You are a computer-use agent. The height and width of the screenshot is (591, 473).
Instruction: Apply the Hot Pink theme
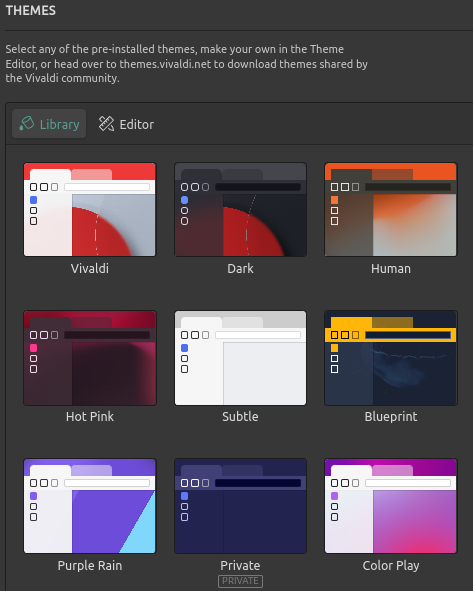[90, 358]
